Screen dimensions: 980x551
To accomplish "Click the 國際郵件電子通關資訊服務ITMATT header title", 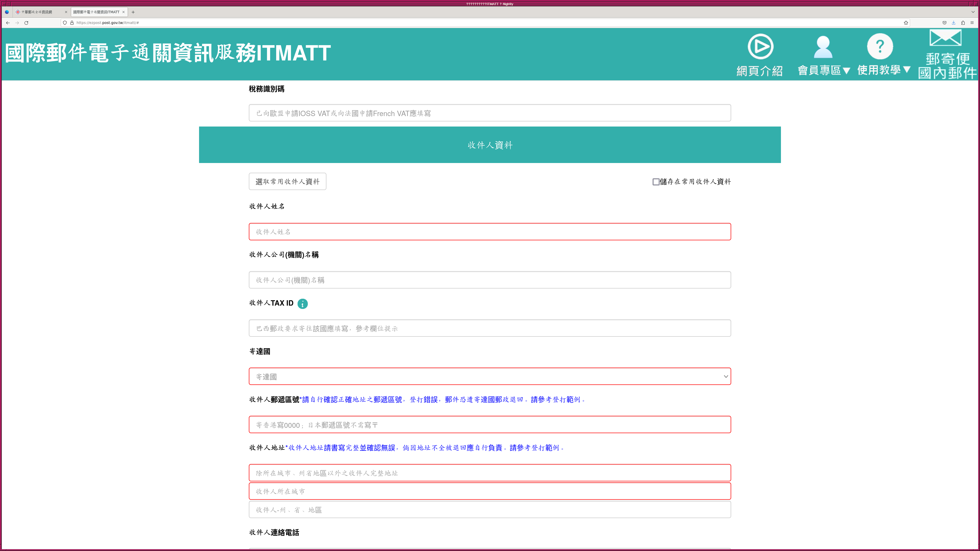I will (168, 53).
